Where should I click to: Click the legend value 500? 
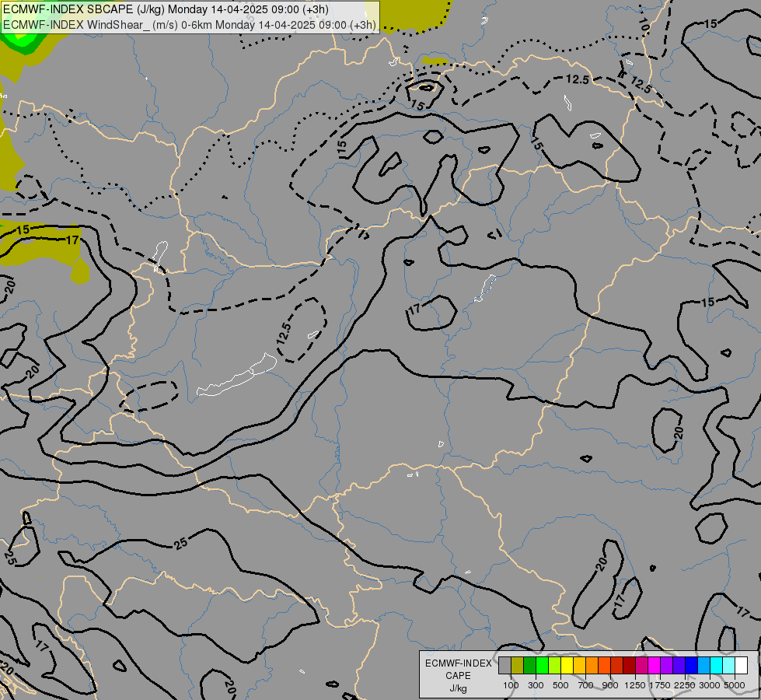click(560, 685)
